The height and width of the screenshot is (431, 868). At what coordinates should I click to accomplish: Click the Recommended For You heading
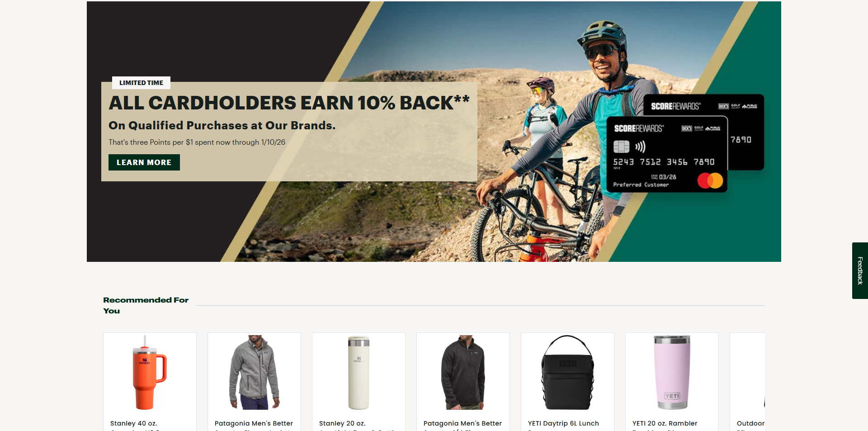pyautogui.click(x=146, y=305)
